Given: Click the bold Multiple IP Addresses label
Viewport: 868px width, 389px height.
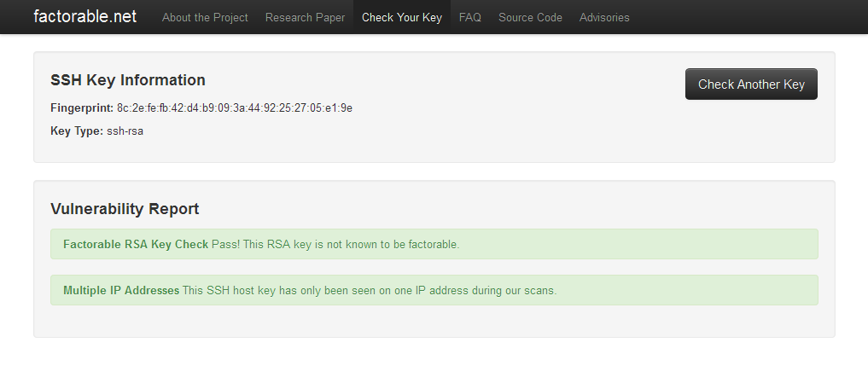Looking at the screenshot, I should tap(121, 290).
